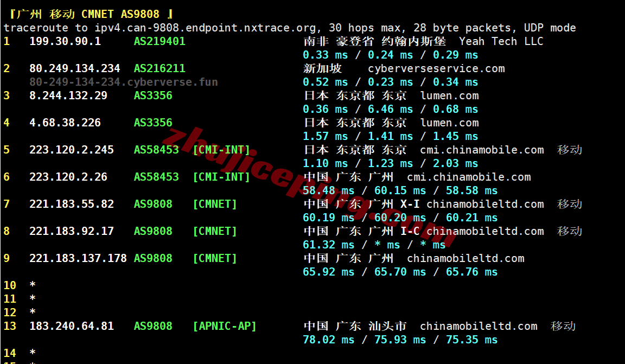Click AS9808 in hop 13 row
This screenshot has height=364, width=625.
153,326
